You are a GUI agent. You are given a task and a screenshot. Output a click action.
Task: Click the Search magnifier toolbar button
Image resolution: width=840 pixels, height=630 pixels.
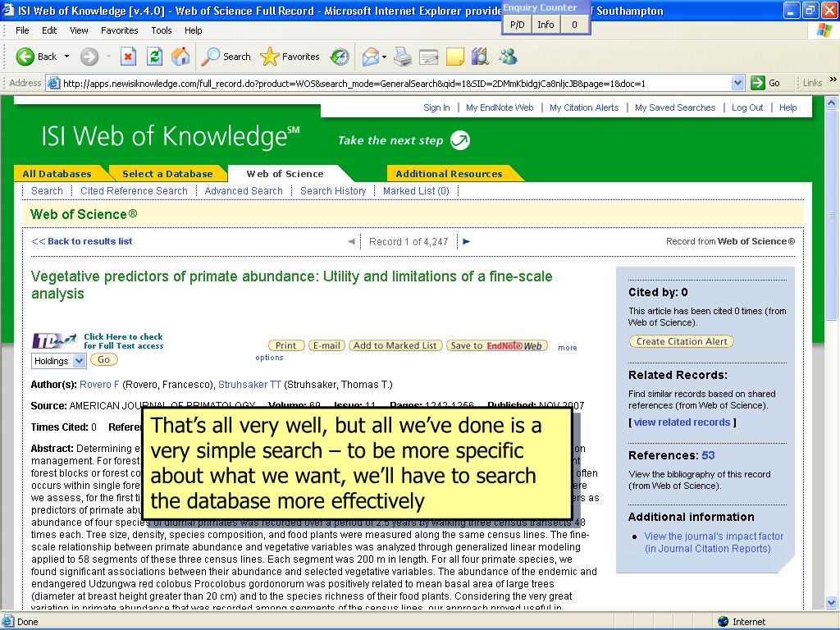click(226, 57)
